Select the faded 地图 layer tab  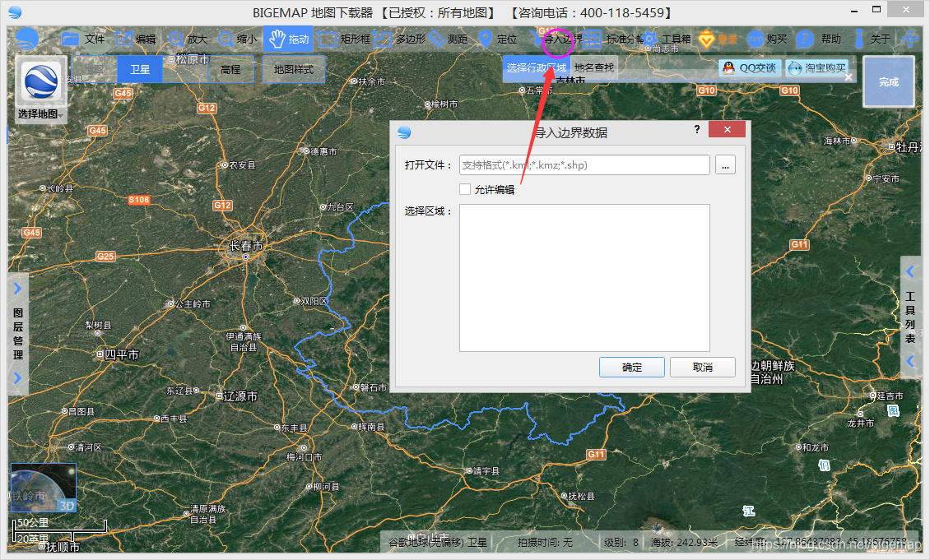click(95, 69)
